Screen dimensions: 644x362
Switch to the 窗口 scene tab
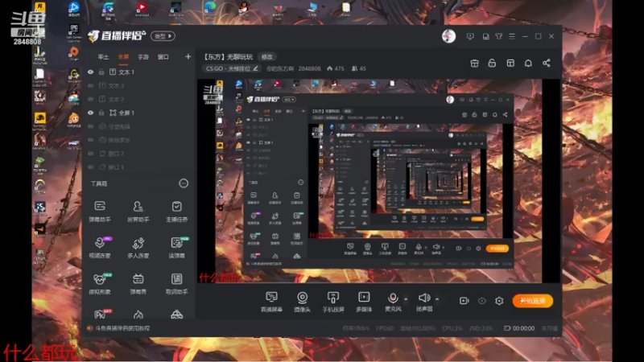[x=163, y=57]
